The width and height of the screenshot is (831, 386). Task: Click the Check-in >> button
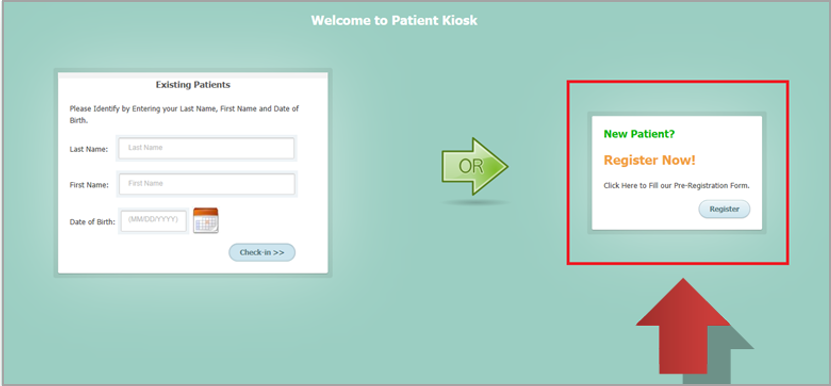coord(262,252)
